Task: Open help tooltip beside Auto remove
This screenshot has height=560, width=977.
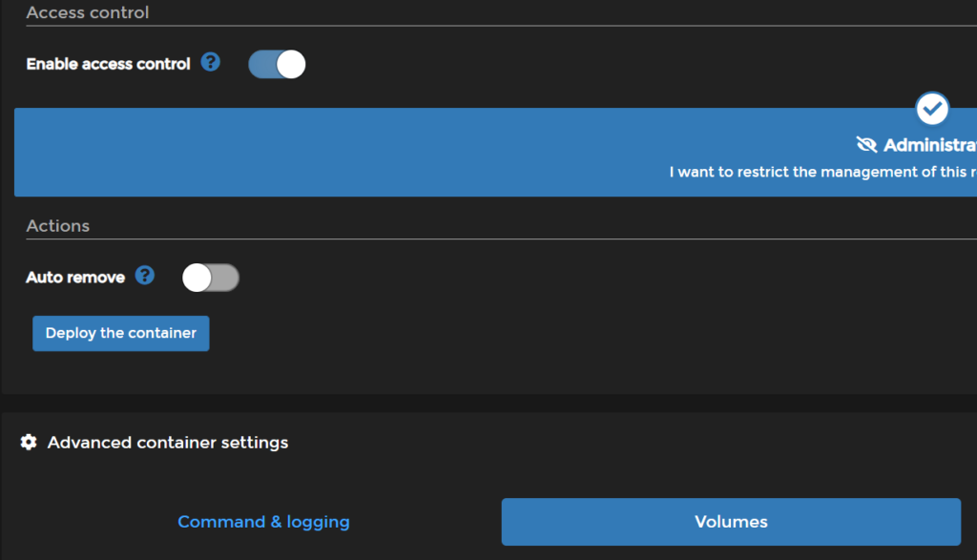Action: click(144, 276)
